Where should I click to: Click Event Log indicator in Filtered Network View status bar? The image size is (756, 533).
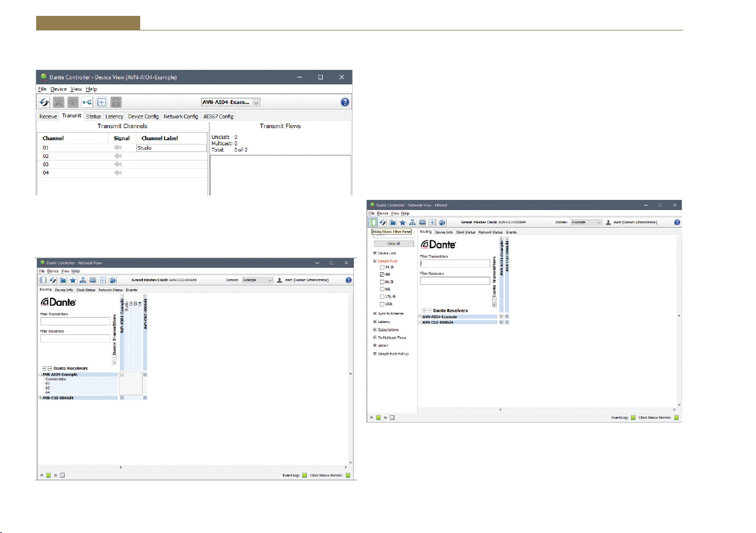point(633,418)
